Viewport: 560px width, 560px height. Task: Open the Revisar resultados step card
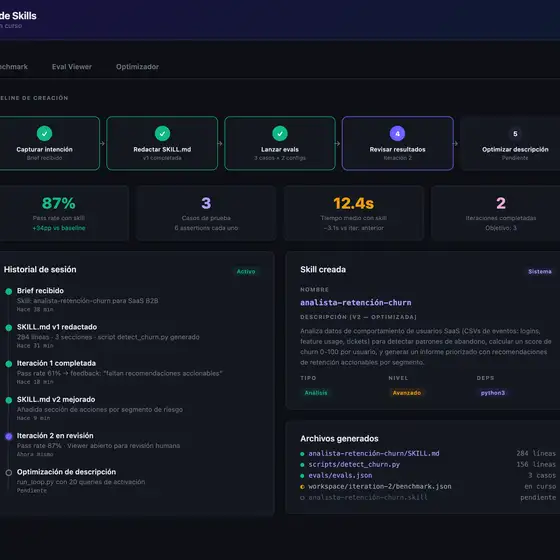coord(398,143)
